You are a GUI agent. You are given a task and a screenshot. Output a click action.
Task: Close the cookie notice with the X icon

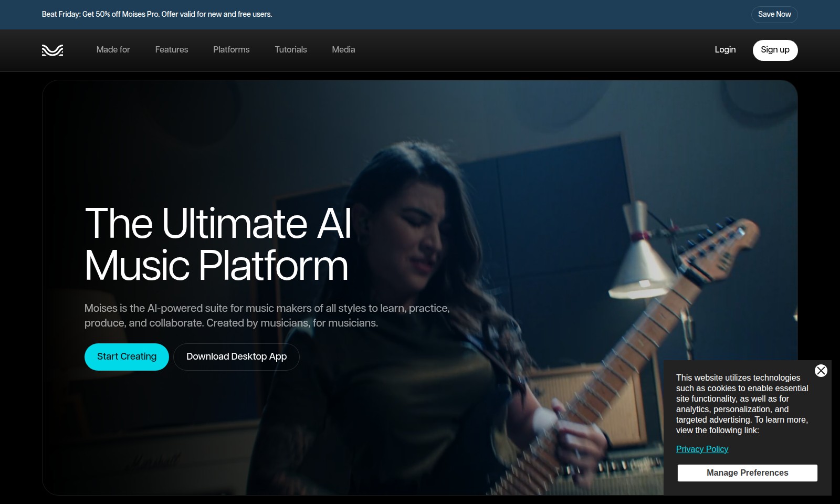coord(821,371)
